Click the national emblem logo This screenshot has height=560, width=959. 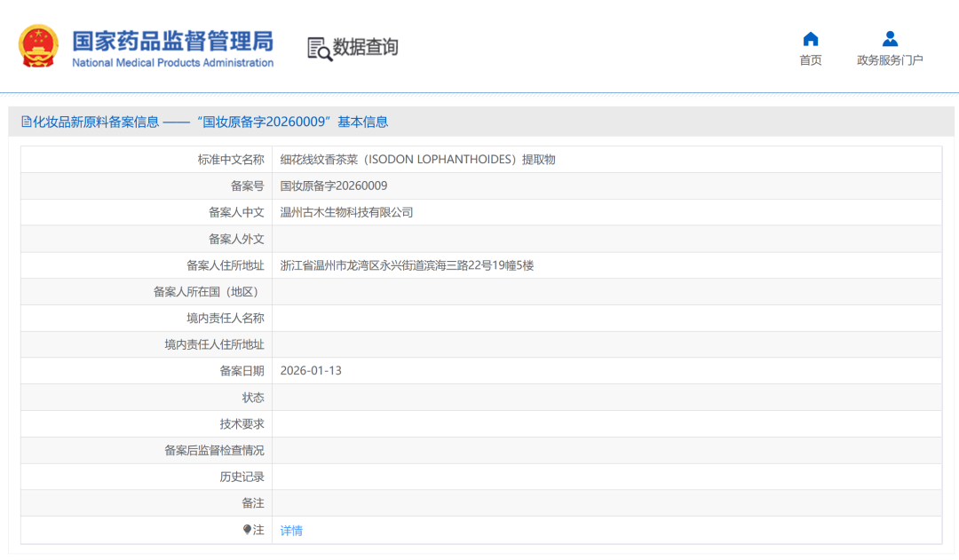pos(38,47)
